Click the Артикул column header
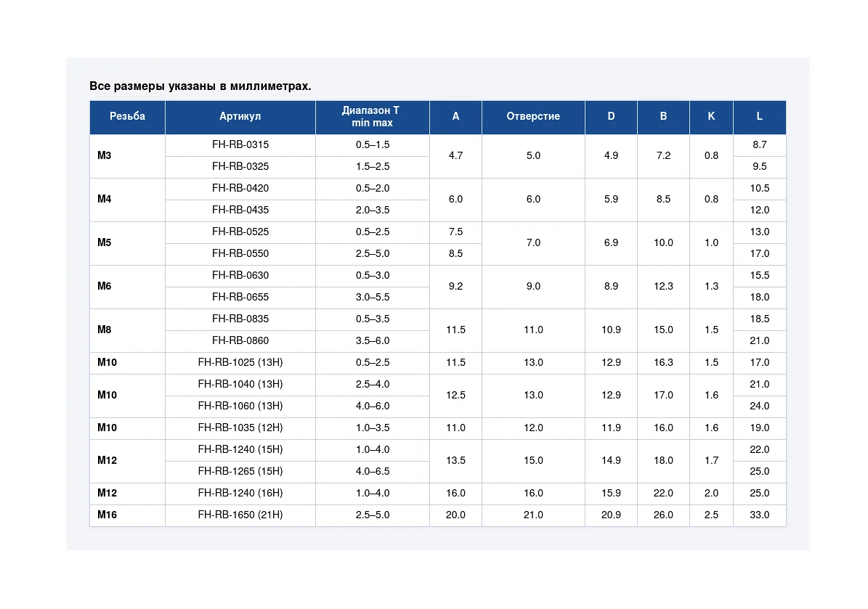 pyautogui.click(x=240, y=117)
